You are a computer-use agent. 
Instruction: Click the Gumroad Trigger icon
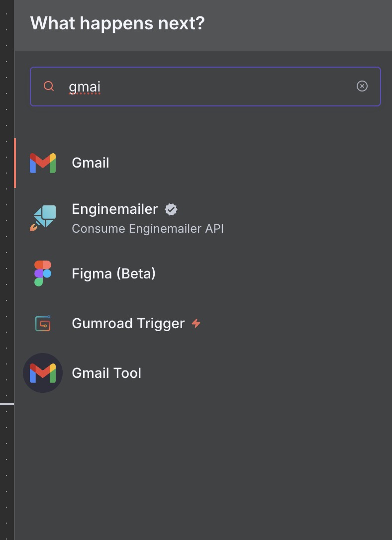[43, 324]
